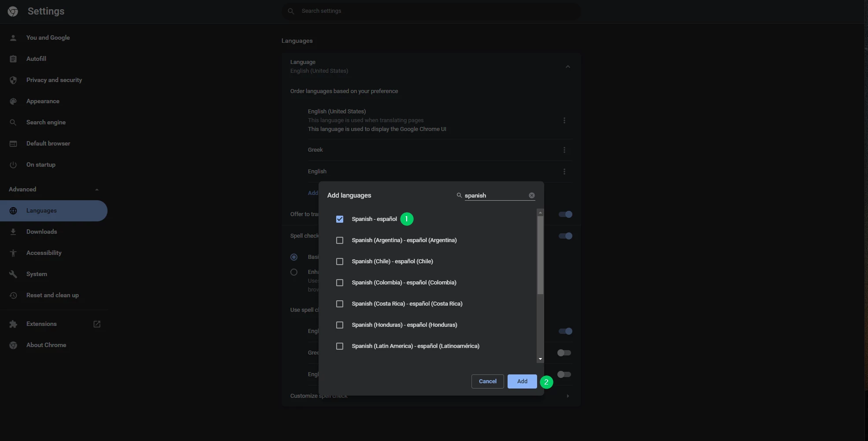Toggle the first spell check language switch
This screenshot has width=868, height=441.
coord(565,331)
